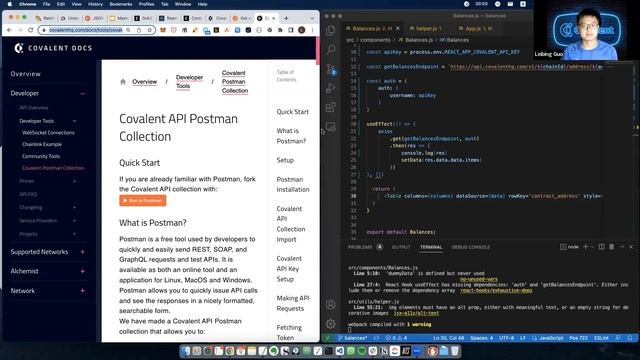Open WhatsApp from the Dock

point(351,351)
